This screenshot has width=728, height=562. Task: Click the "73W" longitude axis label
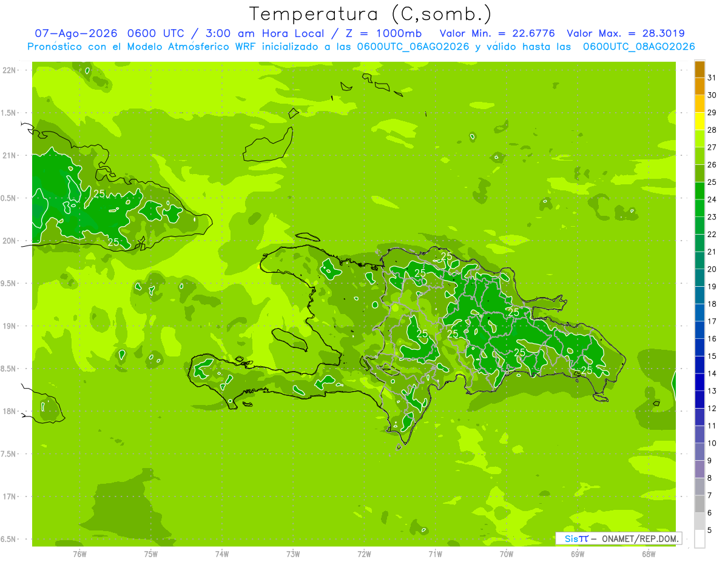[293, 554]
